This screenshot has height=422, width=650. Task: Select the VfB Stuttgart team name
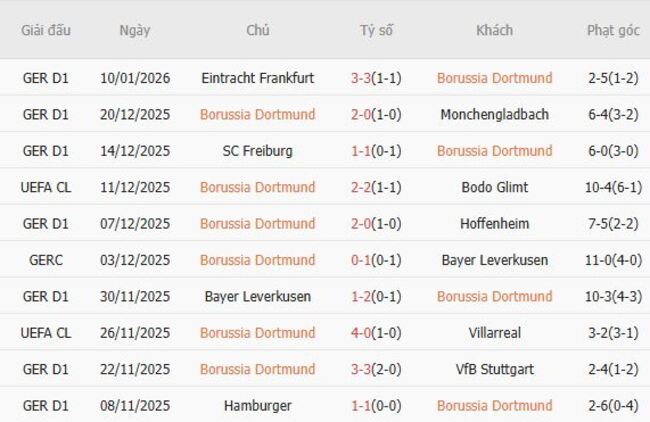494,369
